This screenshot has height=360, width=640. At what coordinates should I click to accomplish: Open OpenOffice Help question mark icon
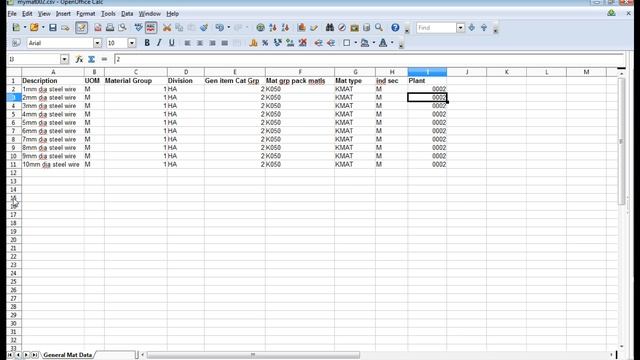(x=395, y=28)
